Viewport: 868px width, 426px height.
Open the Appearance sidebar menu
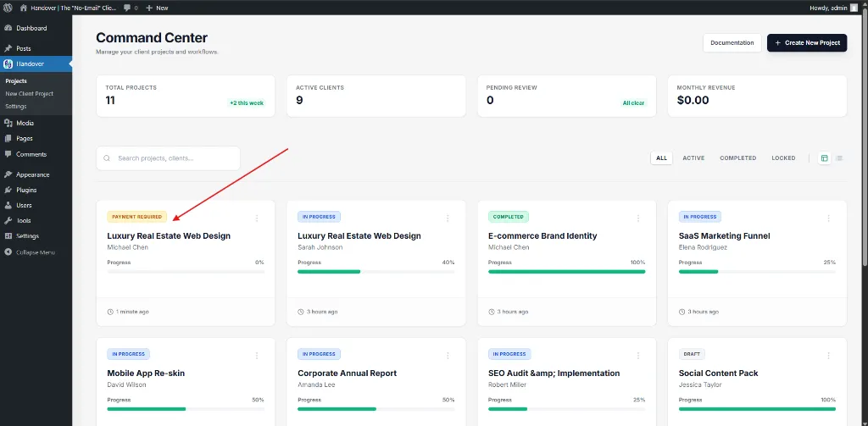32,174
